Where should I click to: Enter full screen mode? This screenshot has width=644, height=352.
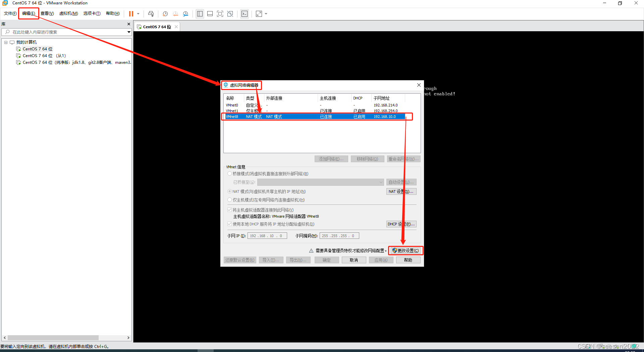click(x=220, y=14)
